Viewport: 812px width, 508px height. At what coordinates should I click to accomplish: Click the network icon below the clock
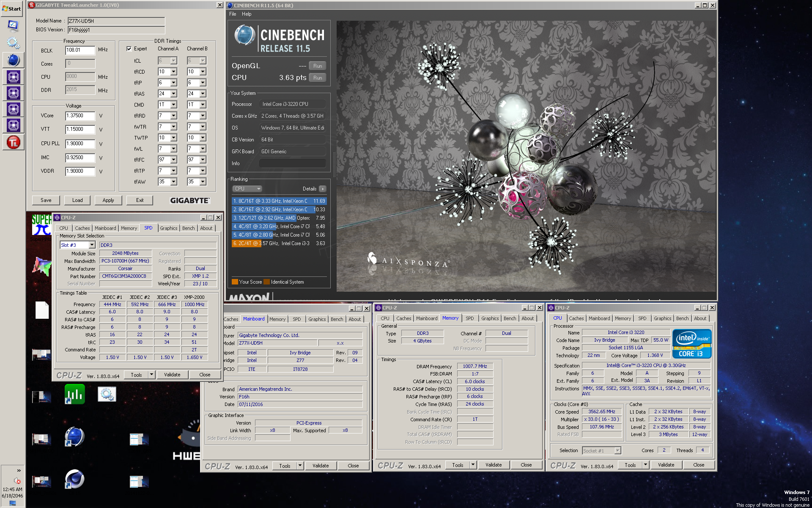13,503
